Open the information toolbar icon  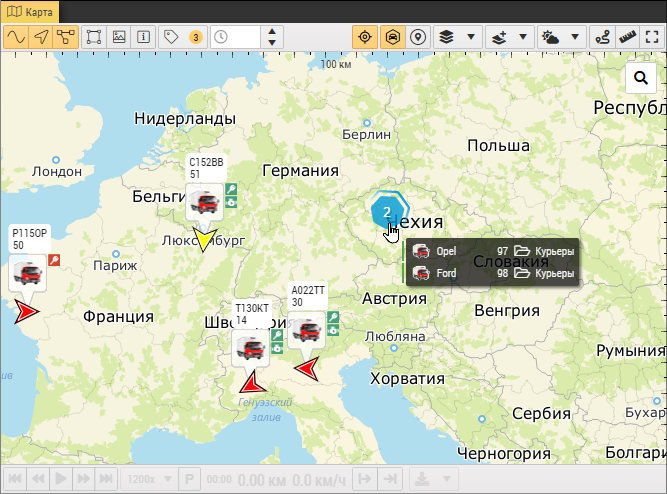(x=143, y=37)
